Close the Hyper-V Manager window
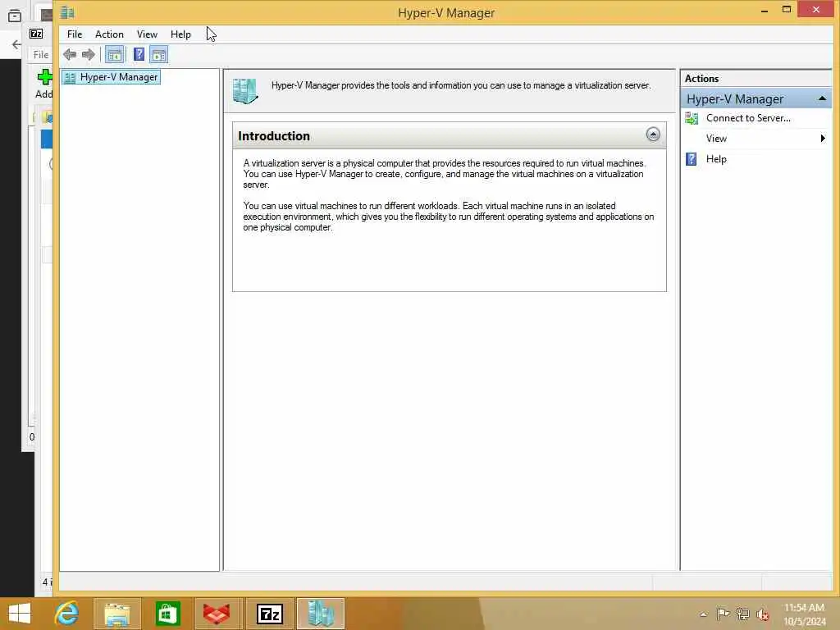 [815, 10]
